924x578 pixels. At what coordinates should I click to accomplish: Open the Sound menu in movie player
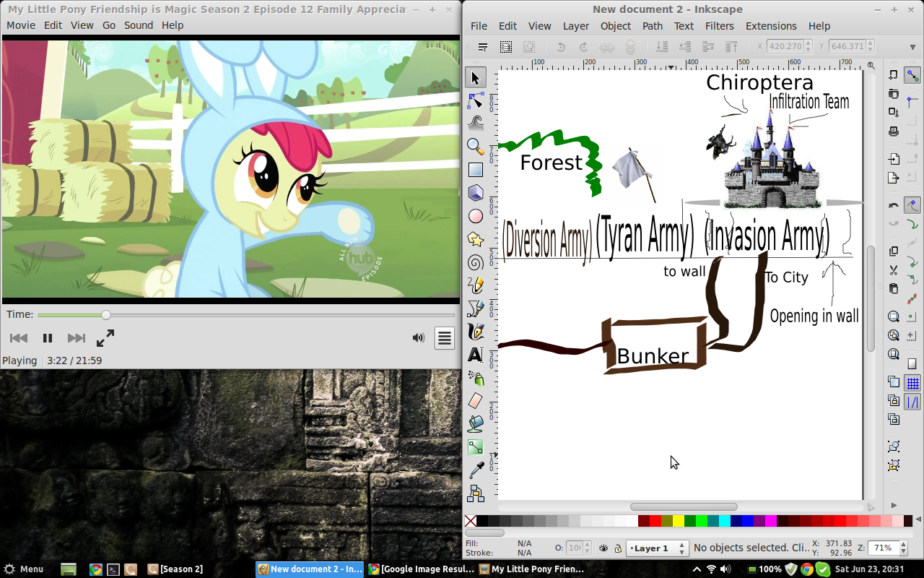[x=139, y=25]
